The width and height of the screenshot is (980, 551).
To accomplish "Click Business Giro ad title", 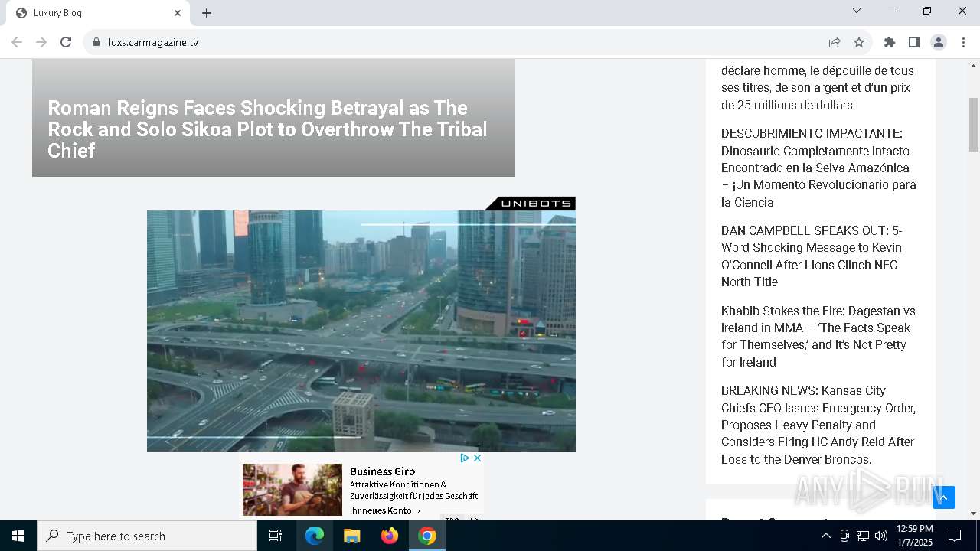I will click(382, 471).
